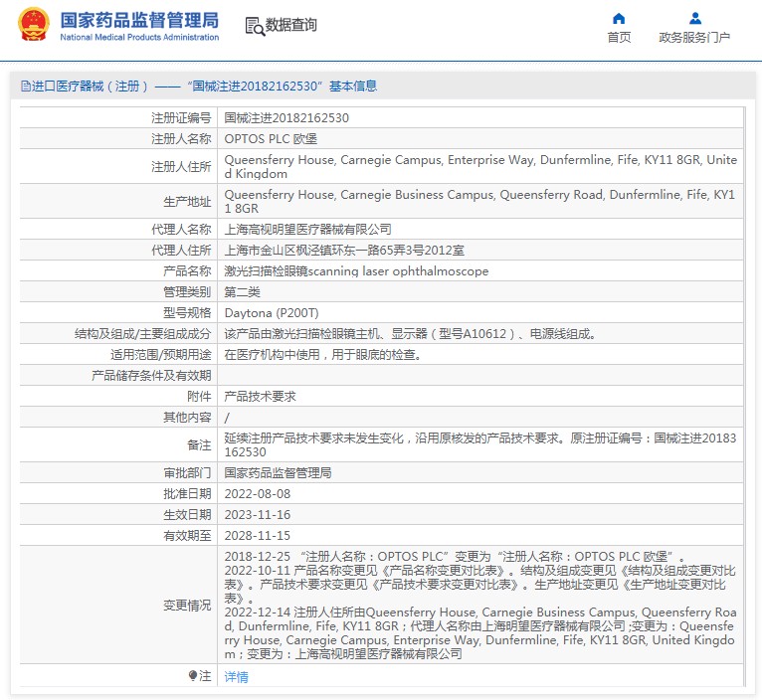The height and width of the screenshot is (700, 762).
Task: Click the 注册人住所 row label
Action: coord(181,167)
